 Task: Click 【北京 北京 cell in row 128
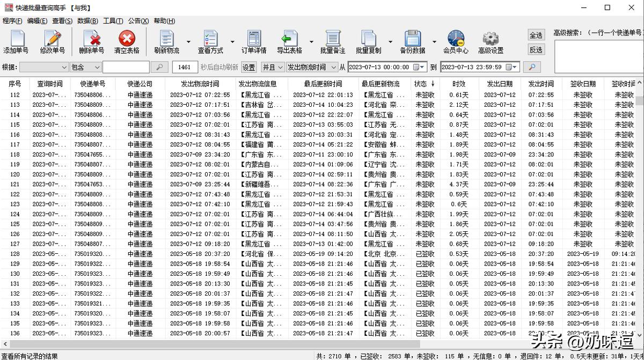[383, 254]
